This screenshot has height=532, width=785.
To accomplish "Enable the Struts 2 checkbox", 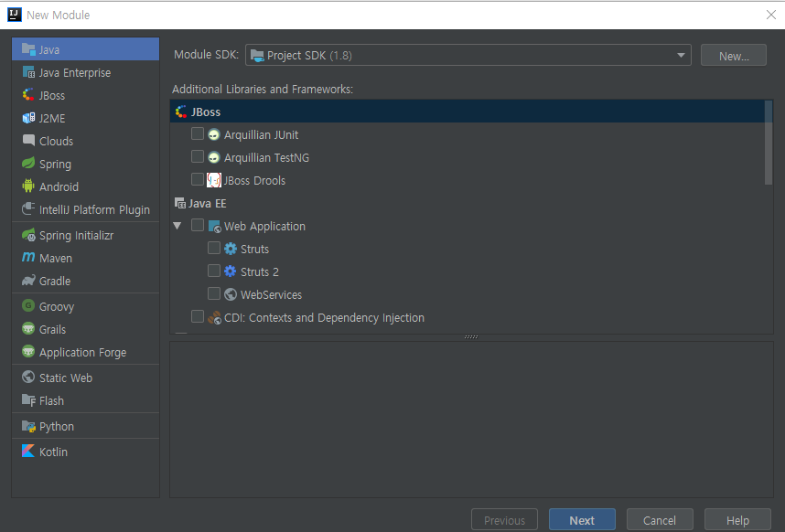I will point(214,271).
